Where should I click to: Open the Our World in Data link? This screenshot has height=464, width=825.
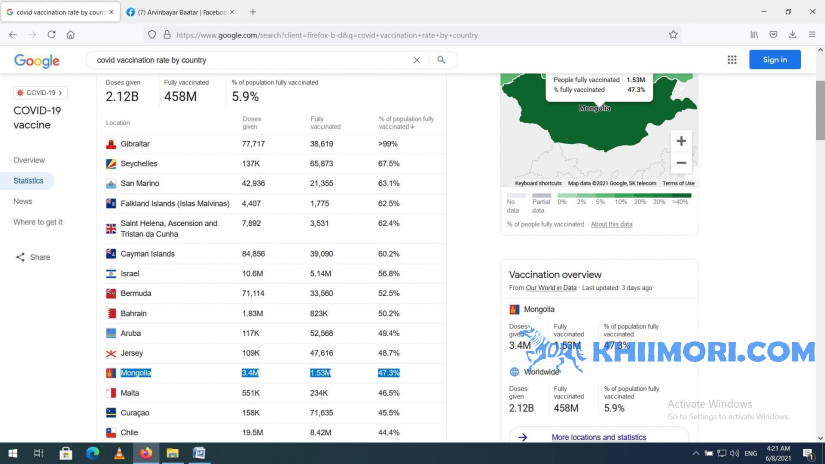pyautogui.click(x=551, y=288)
